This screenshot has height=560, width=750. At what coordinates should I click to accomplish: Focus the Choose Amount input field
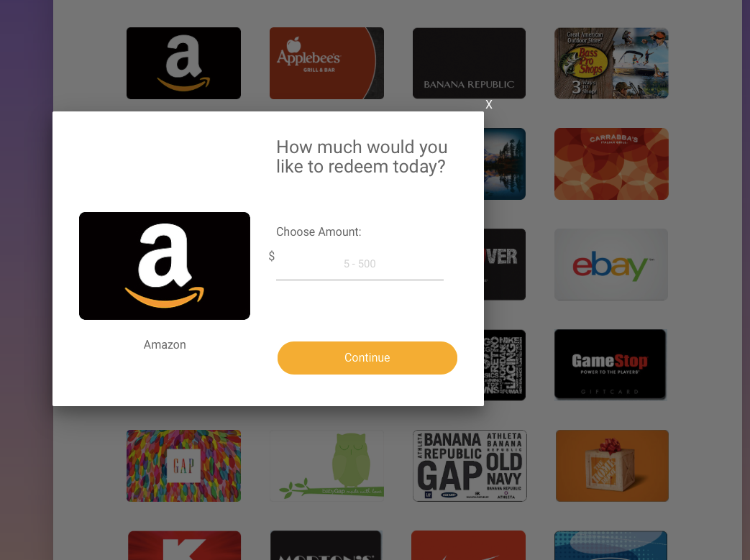pyautogui.click(x=360, y=264)
